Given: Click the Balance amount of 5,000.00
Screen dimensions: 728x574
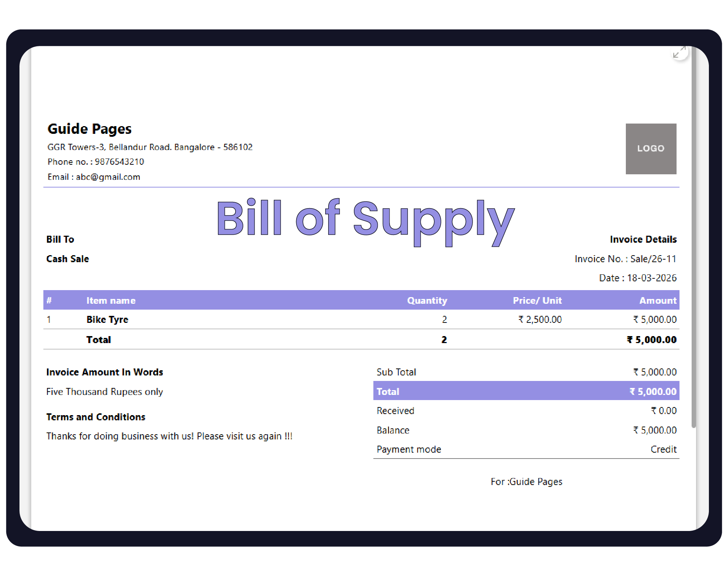Looking at the screenshot, I should click(655, 430).
